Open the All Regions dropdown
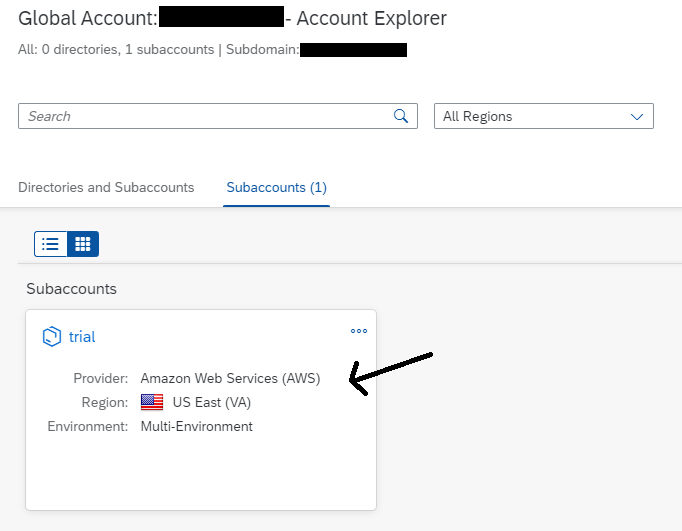This screenshot has height=531, width=682. (x=544, y=116)
